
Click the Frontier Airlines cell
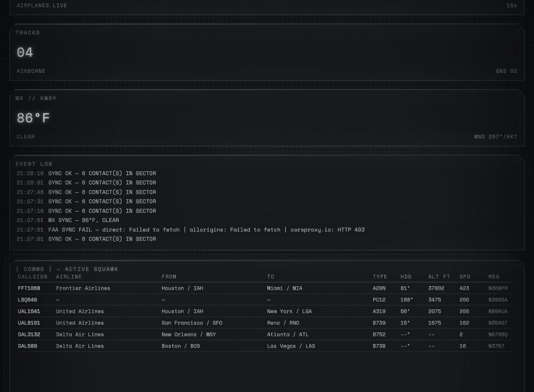pyautogui.click(x=83, y=288)
